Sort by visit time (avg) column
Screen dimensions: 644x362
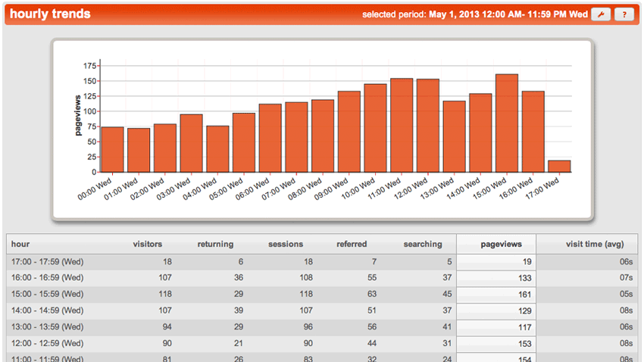pyautogui.click(x=595, y=244)
